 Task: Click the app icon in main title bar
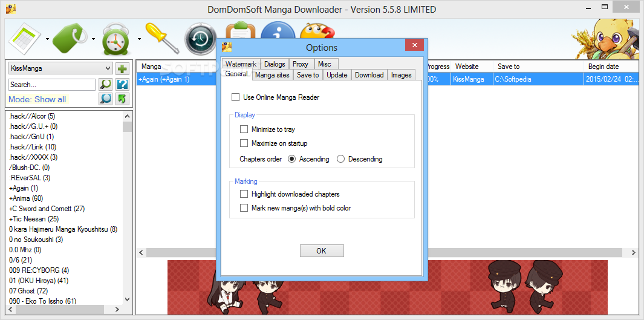pos(10,9)
